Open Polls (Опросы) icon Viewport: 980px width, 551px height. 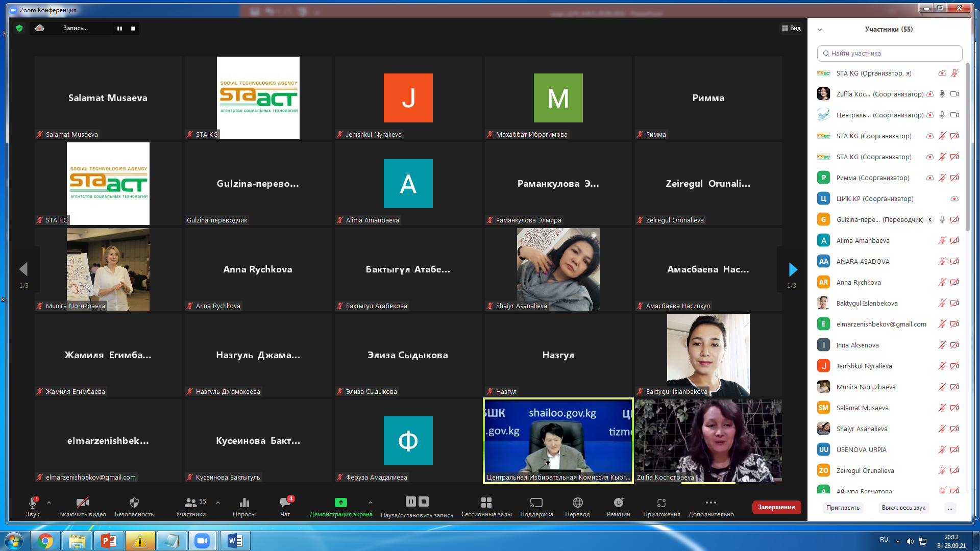244,503
